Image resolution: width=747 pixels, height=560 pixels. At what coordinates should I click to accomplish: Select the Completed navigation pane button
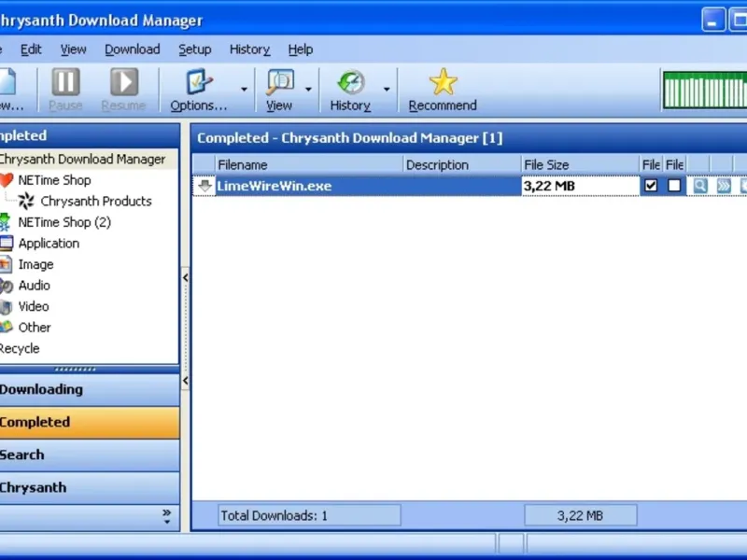[90, 423]
